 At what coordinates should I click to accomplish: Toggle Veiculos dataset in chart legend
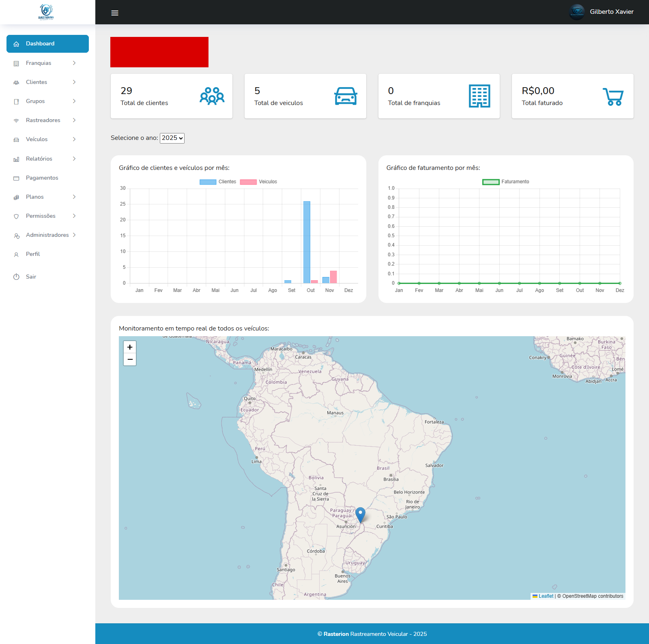(259, 182)
